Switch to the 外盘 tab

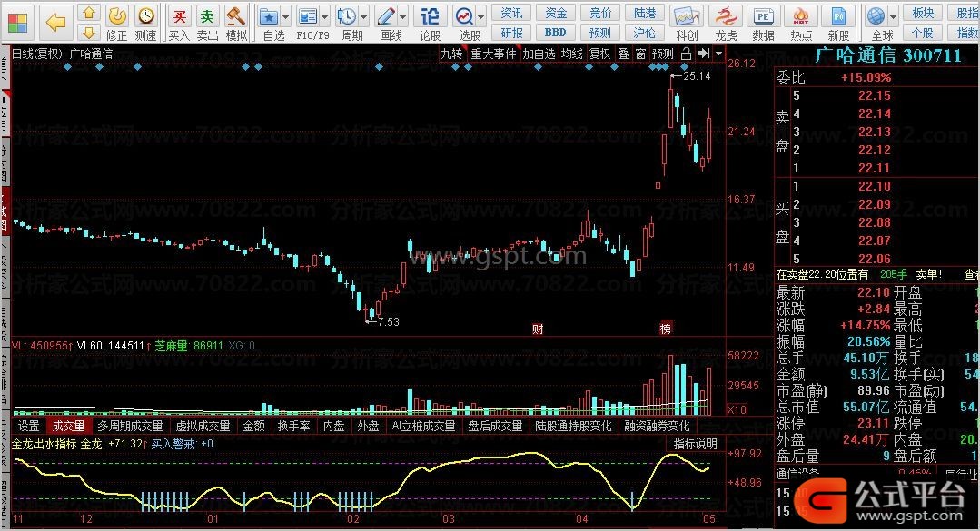click(368, 426)
